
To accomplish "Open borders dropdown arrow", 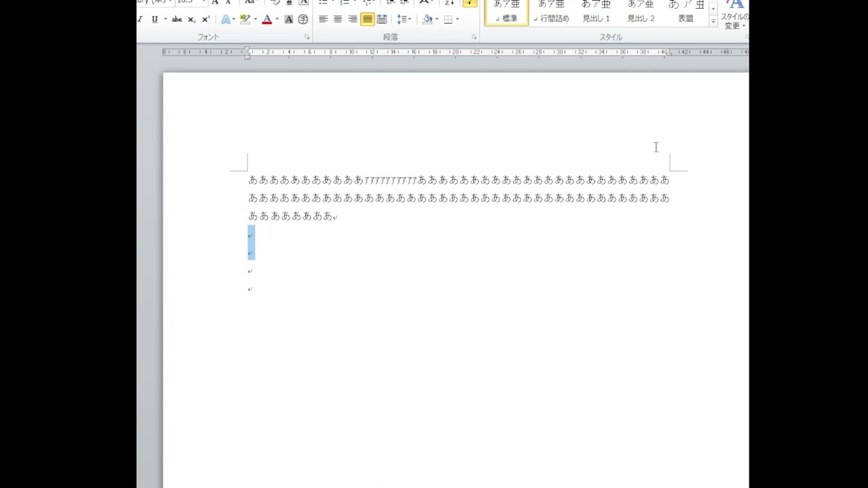I will (x=457, y=20).
